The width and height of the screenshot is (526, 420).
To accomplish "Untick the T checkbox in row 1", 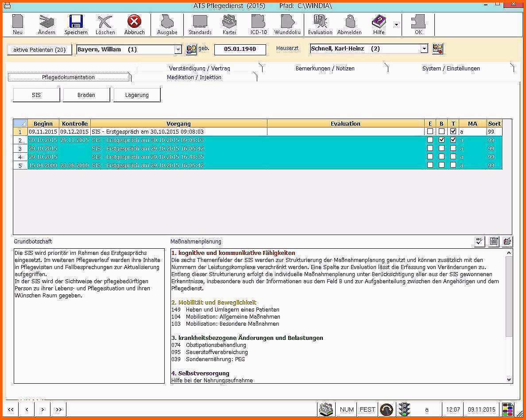I will click(x=453, y=131).
